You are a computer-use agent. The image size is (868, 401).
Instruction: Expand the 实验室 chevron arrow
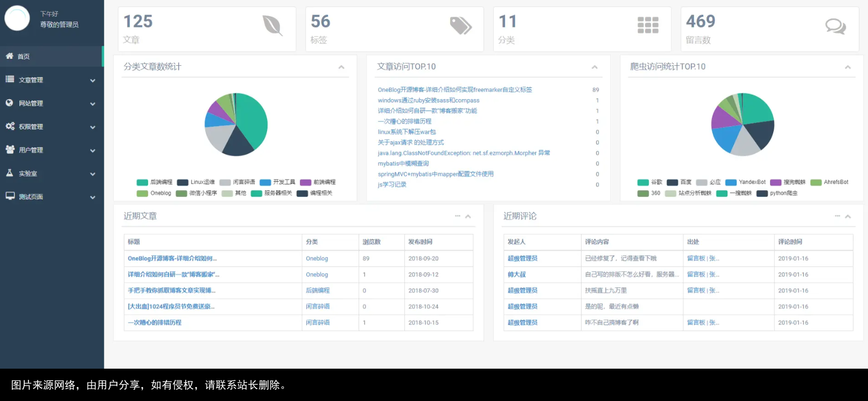(93, 174)
